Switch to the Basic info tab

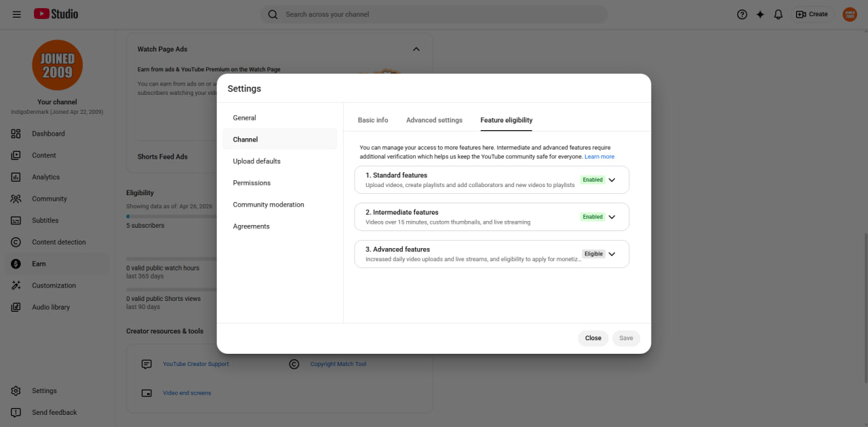373,120
